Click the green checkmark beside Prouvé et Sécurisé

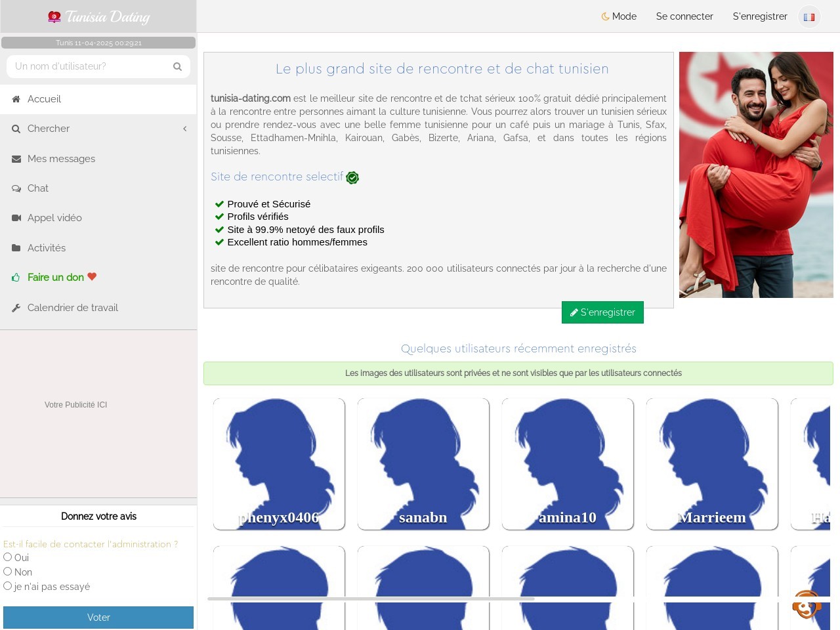220,204
